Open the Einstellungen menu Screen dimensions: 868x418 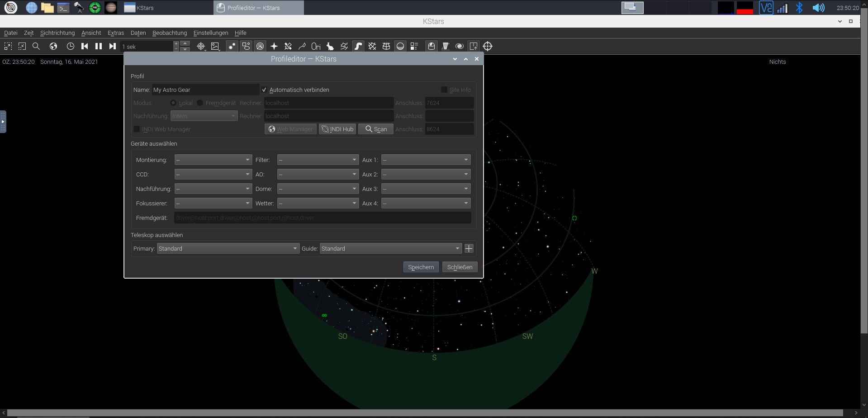tap(211, 33)
